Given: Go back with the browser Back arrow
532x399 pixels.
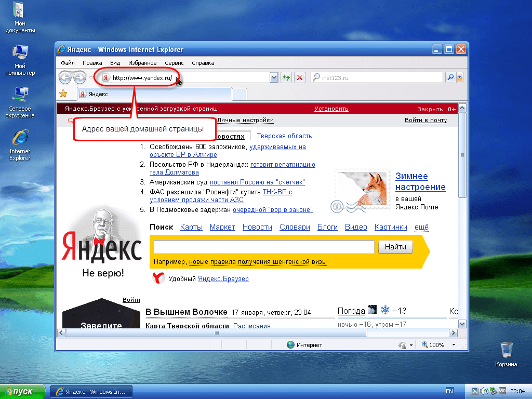Looking at the screenshot, I should click(65, 77).
